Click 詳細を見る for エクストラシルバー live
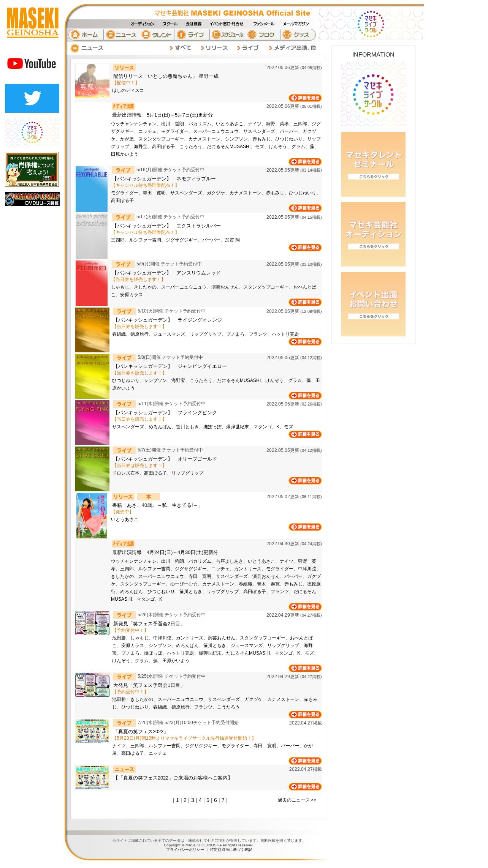The width and height of the screenshot is (488, 868). (x=305, y=248)
